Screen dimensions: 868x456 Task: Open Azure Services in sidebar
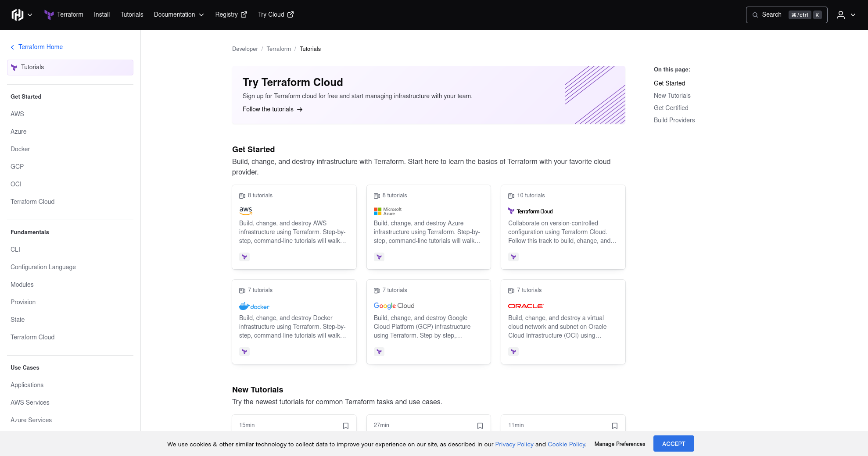pyautogui.click(x=31, y=420)
